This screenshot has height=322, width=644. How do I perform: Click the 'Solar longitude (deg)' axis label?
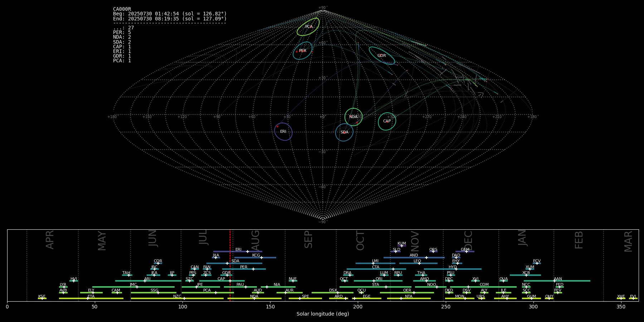coord(323,314)
